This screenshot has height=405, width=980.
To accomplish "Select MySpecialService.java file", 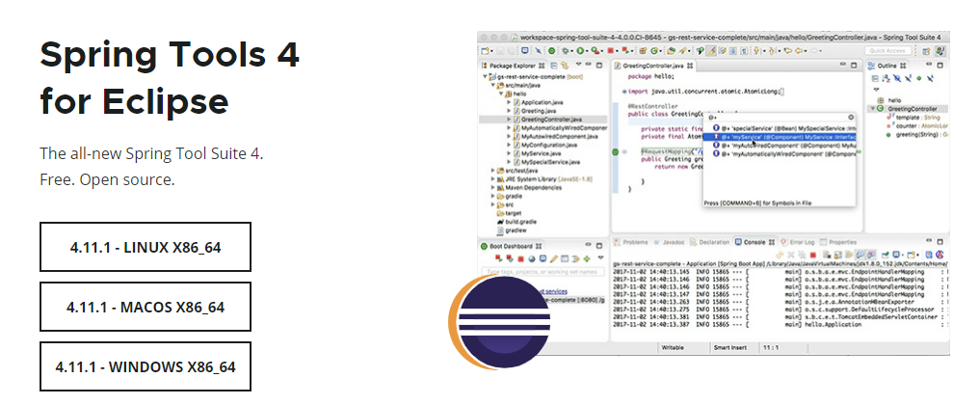I will 547,162.
